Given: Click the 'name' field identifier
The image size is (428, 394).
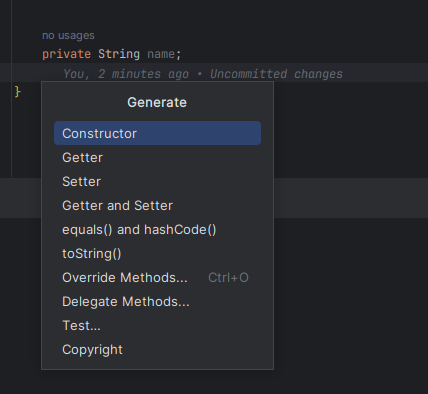Looking at the screenshot, I should (161, 54).
